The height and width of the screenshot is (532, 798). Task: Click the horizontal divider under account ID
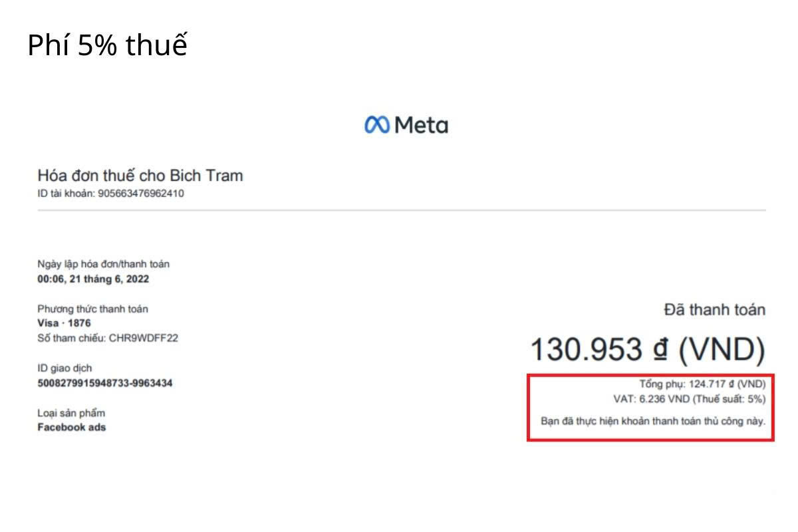402,211
